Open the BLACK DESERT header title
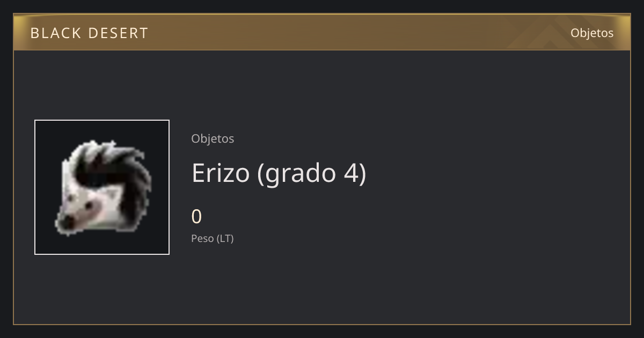Viewport: 644px width, 338px height. click(x=89, y=33)
